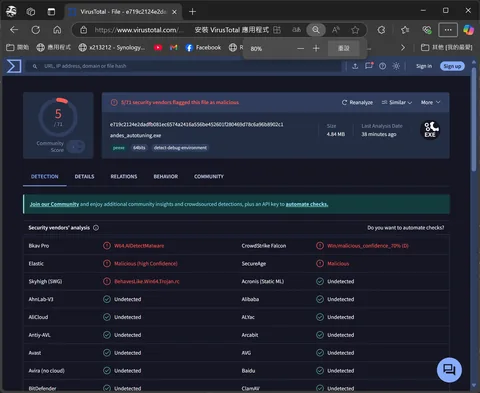
Task: Click the detect-debug-environment tag
Action: [x=180, y=148]
